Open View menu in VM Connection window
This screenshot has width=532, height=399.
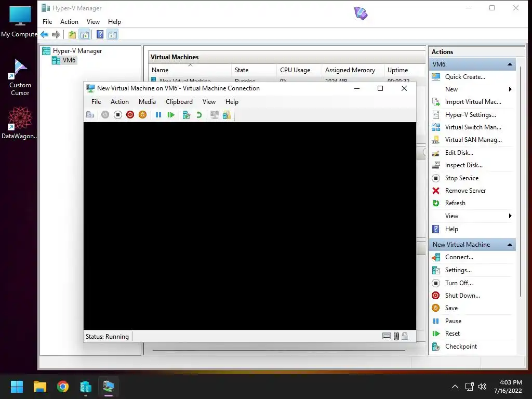tap(209, 102)
